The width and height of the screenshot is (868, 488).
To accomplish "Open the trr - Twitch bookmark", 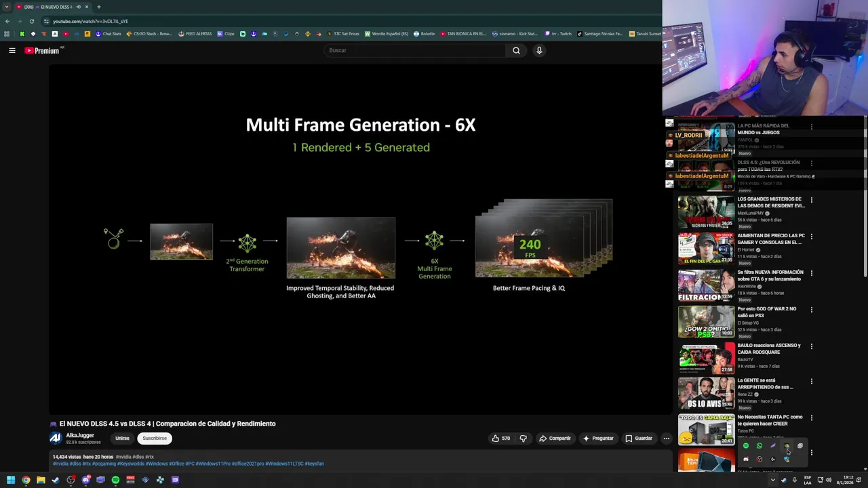I will 558,34.
